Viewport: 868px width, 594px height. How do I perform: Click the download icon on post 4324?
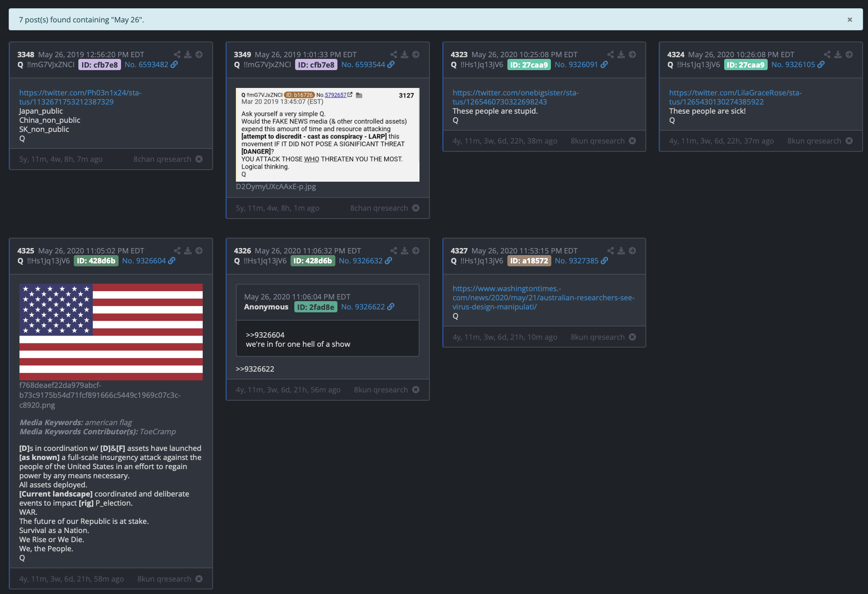pos(838,54)
